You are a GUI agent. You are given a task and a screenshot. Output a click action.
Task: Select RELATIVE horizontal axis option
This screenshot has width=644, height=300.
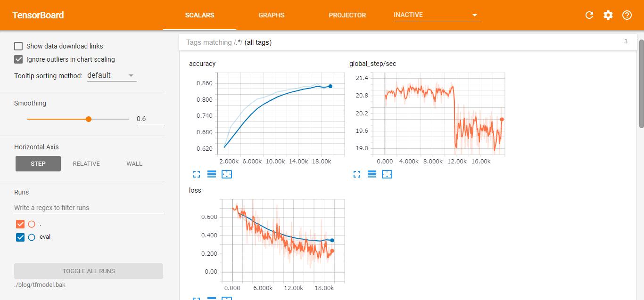tap(86, 164)
